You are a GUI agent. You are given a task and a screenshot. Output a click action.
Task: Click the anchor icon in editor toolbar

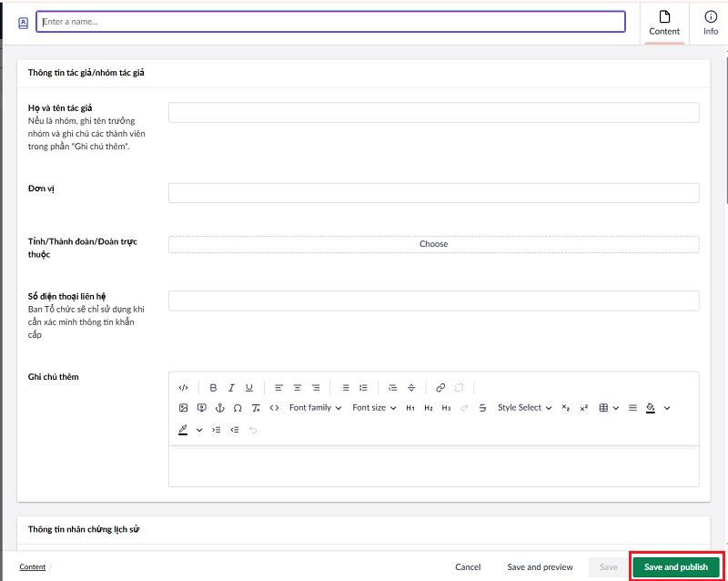(x=219, y=408)
